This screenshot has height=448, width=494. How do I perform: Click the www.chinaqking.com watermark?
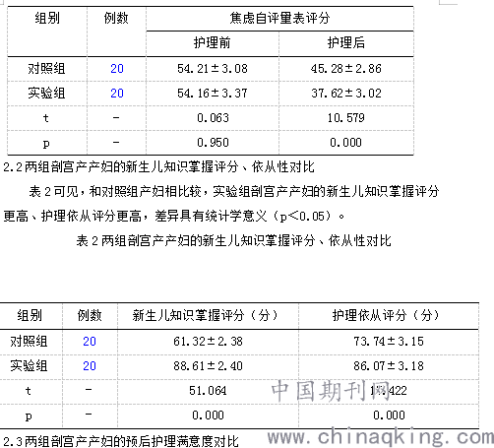[381, 437]
